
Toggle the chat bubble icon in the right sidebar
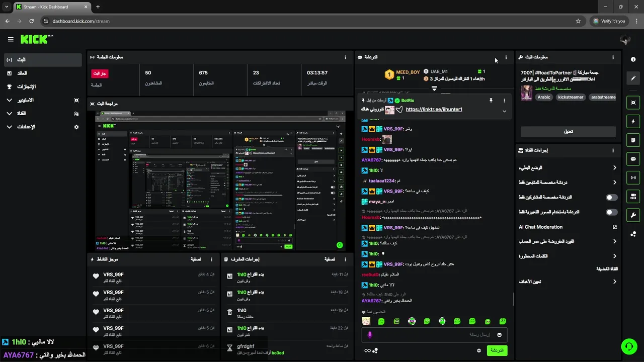coord(633,159)
